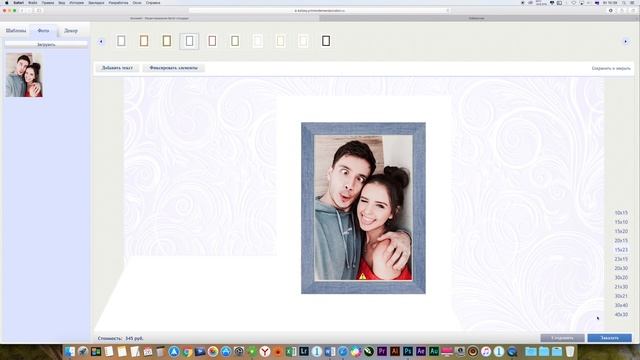640x360 pixels.
Task: Click the Добавить текст button
Action: tap(117, 68)
